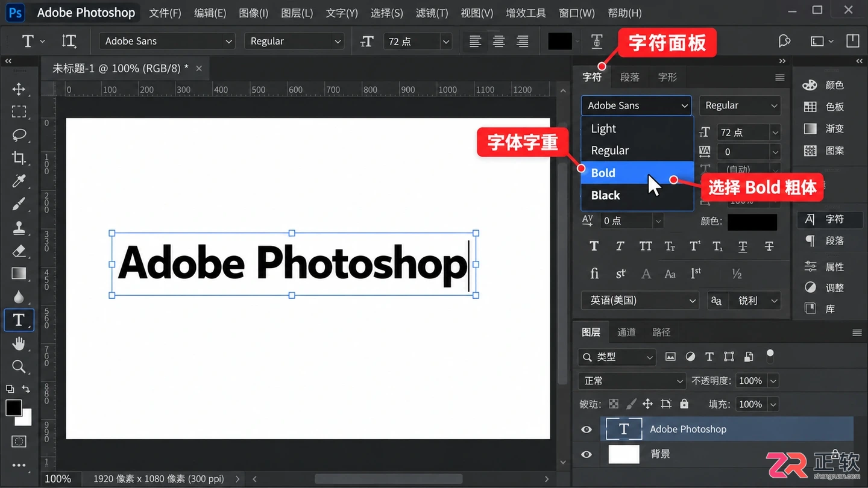Left align text in options bar
Image resolution: width=868 pixels, height=488 pixels.
click(x=475, y=41)
